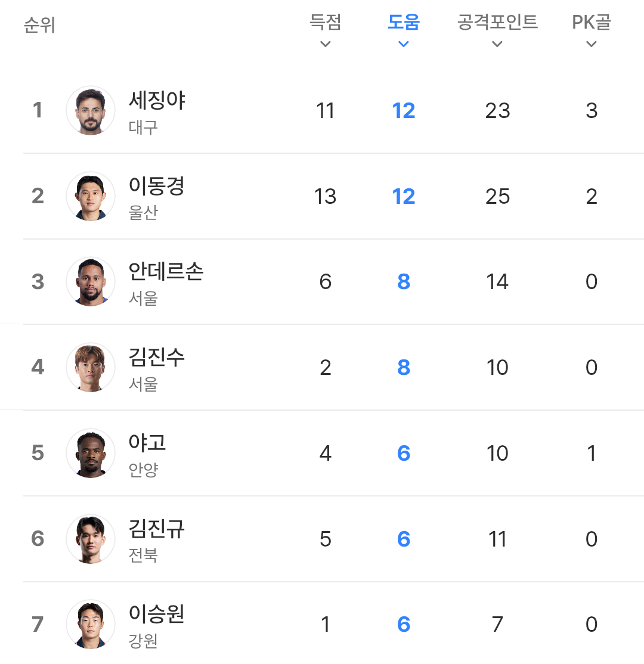This screenshot has height=664, width=644.
Task: Click the 이동경 name link
Action: tap(157, 186)
